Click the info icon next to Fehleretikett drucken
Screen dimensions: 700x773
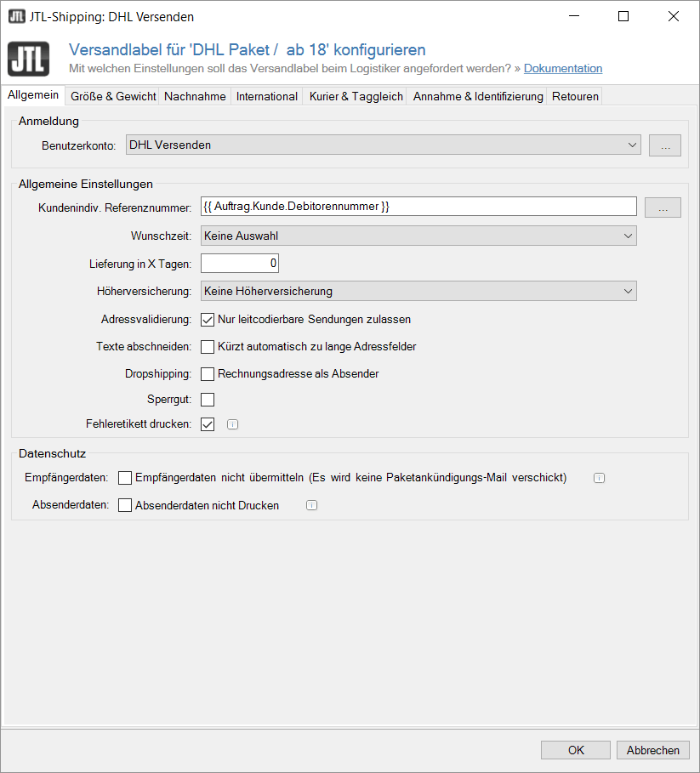point(233,424)
